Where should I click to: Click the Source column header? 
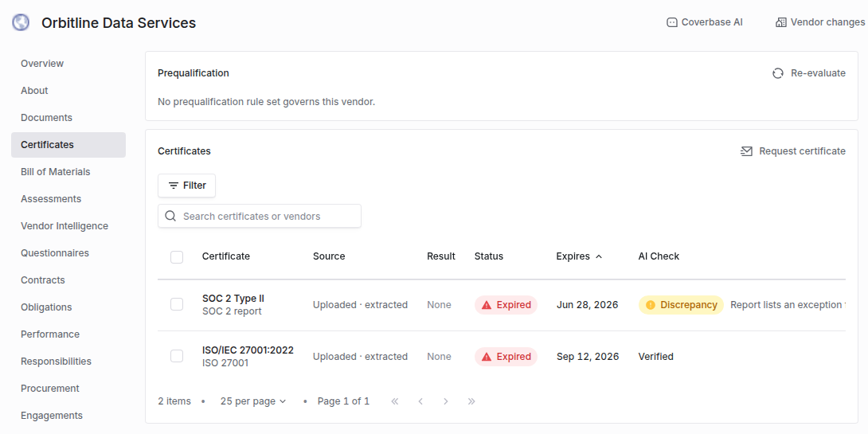coord(329,256)
